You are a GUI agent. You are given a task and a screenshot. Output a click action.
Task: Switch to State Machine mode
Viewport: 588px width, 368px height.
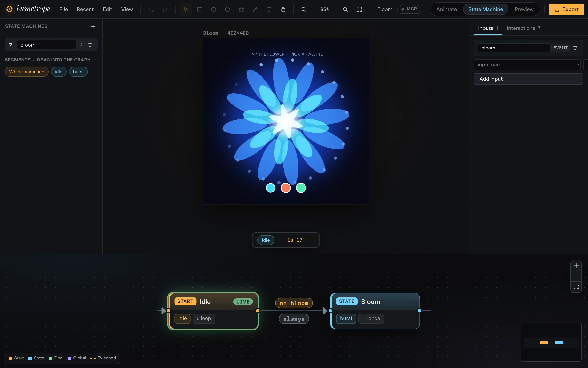pyautogui.click(x=486, y=9)
